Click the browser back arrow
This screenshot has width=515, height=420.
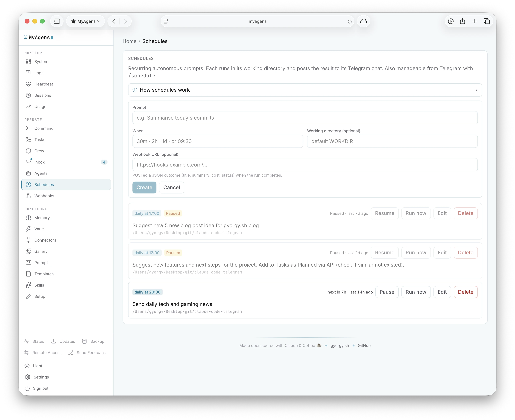click(x=114, y=21)
